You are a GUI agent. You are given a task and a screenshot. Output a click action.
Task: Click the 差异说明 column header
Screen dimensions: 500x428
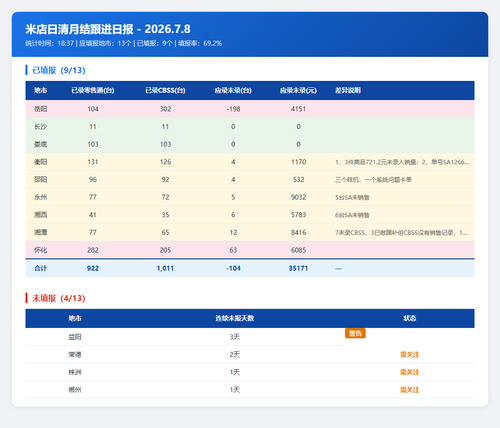click(x=348, y=90)
